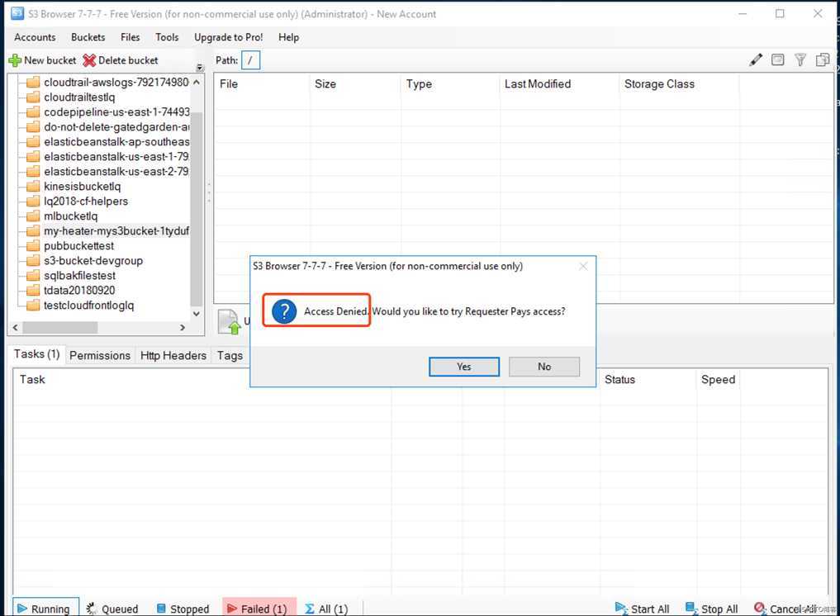Click the Delete bucket red X icon
The image size is (840, 616).
click(x=89, y=60)
